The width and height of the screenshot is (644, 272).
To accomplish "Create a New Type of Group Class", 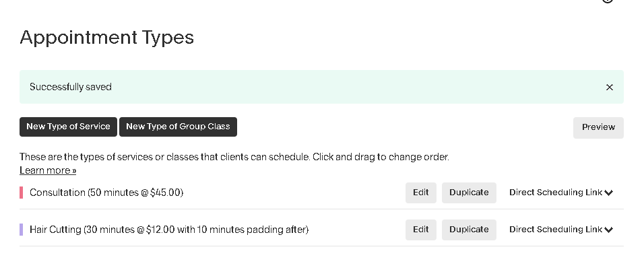I will tap(178, 127).
